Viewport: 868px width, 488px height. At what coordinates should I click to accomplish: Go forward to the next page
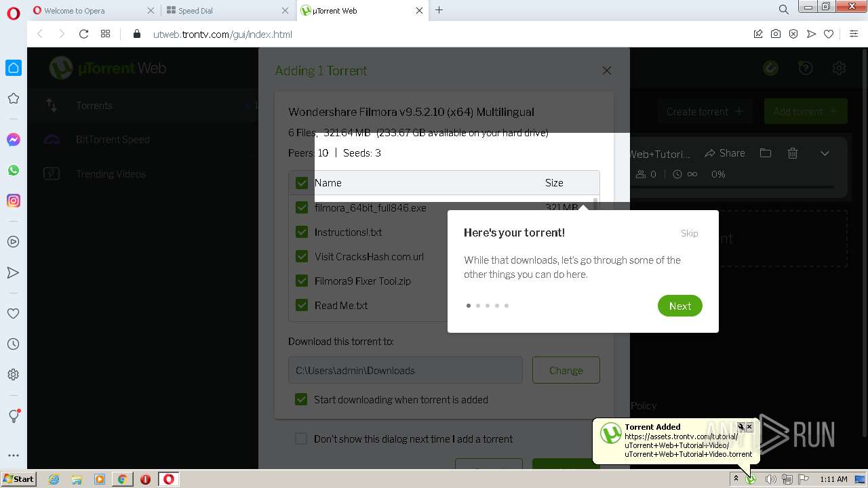[62, 34]
